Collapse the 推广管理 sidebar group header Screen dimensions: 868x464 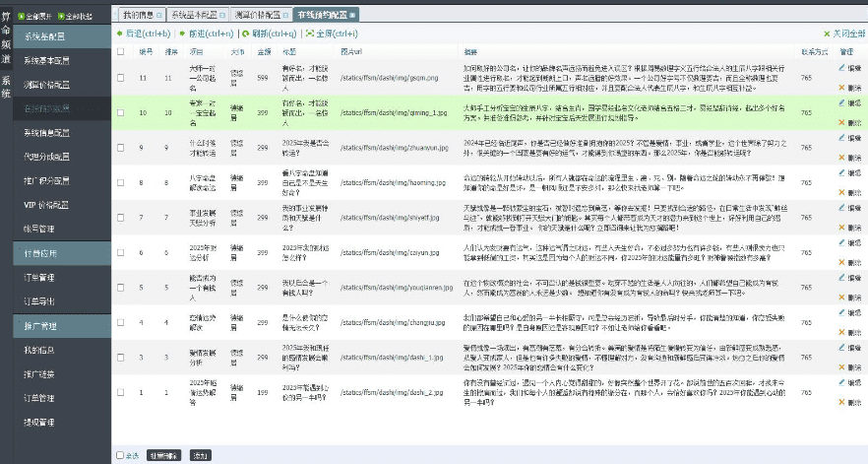[62, 326]
